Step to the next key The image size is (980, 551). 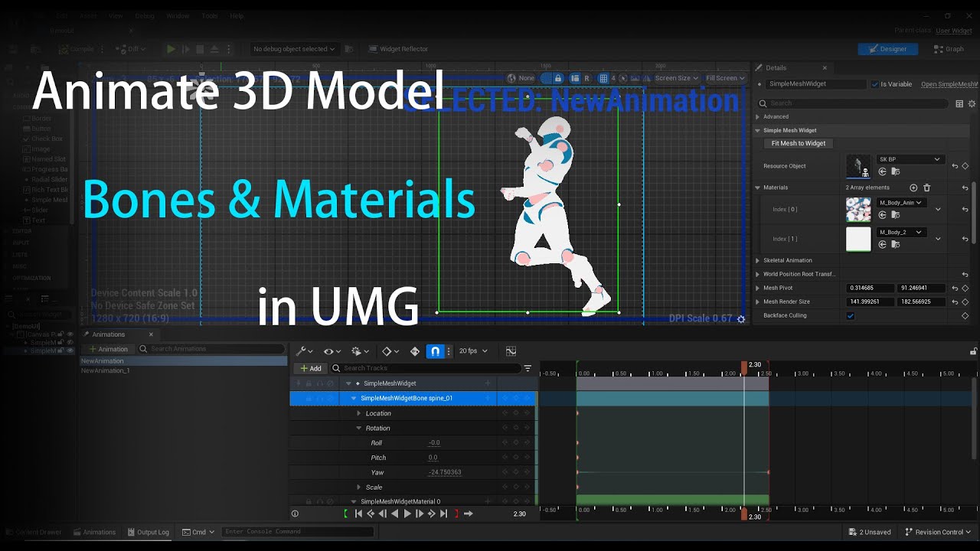[x=431, y=514]
